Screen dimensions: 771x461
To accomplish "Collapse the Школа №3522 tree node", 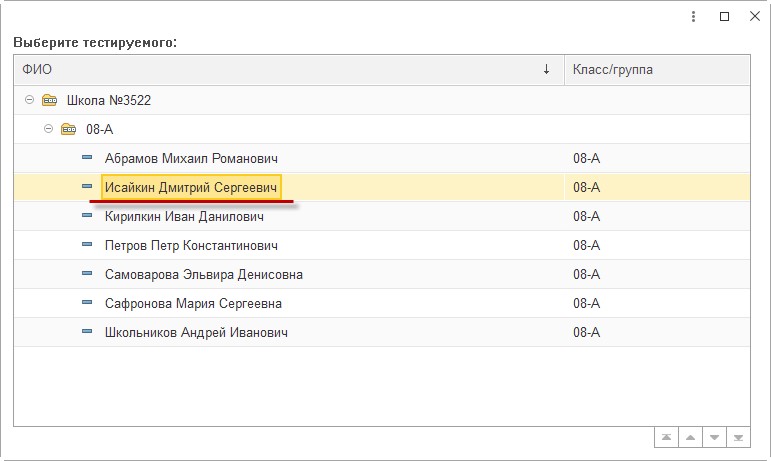I will tap(30, 100).
